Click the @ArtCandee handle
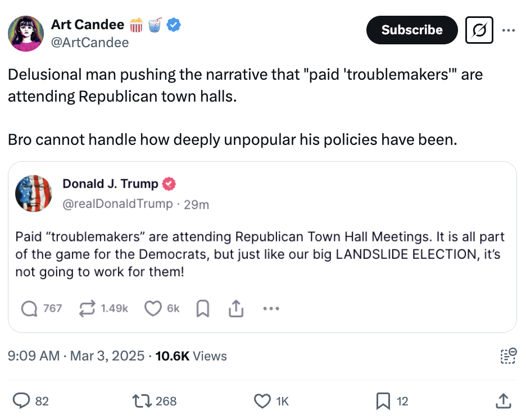 pyautogui.click(x=90, y=42)
